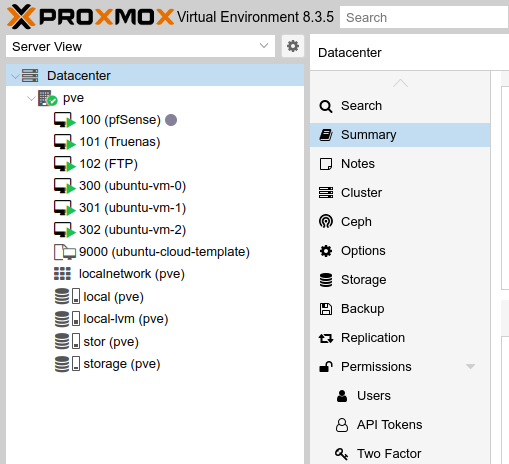Screen dimensions: 509x464
Task: Open the Notes menu item
Action: click(x=400, y=164)
